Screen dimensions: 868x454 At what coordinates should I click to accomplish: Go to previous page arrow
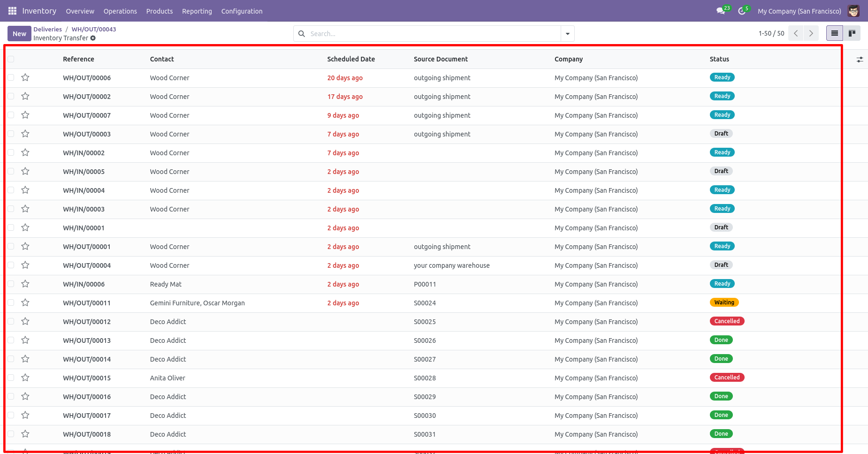[796, 33]
